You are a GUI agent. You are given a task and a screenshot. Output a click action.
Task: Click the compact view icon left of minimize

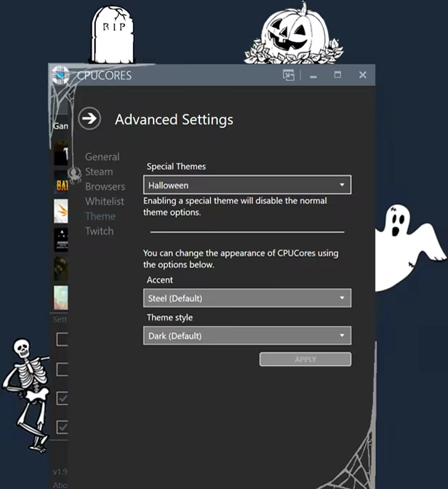pyautogui.click(x=289, y=75)
